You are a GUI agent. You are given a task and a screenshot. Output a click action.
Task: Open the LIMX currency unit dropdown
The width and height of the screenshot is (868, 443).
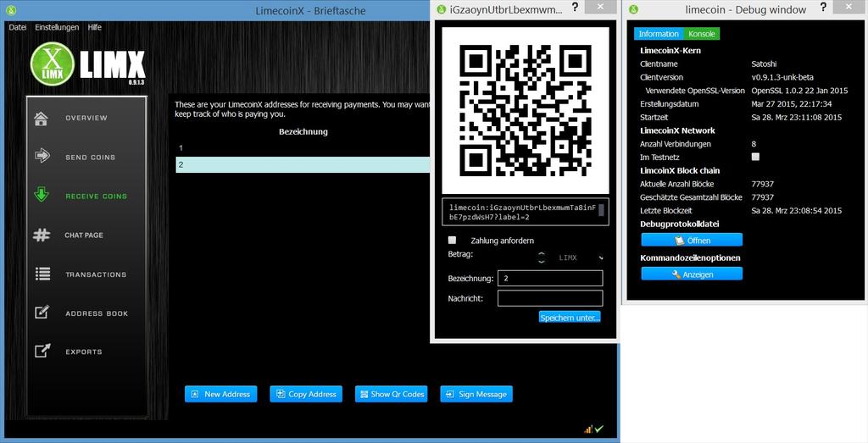579,257
